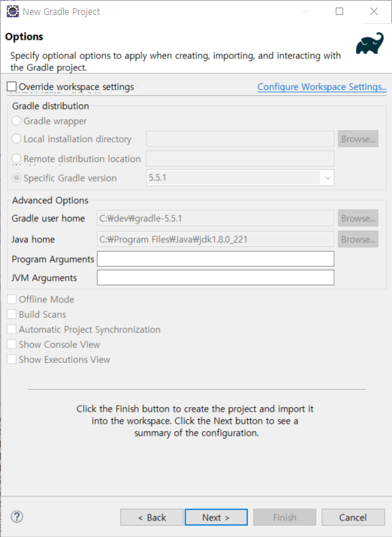Go to previous page with Back
The height and width of the screenshot is (537, 392).
coord(152,517)
